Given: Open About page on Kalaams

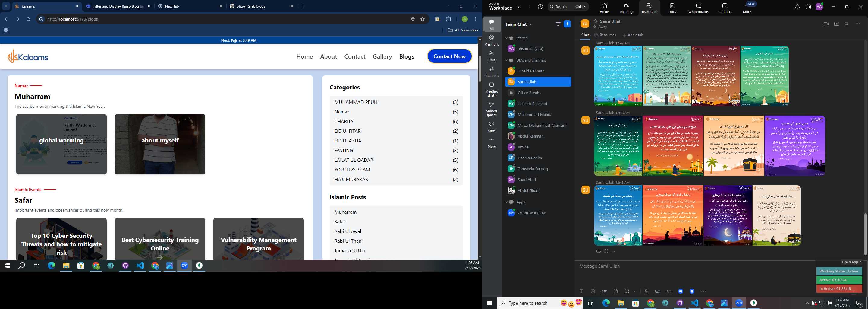Looking at the screenshot, I should [329, 56].
